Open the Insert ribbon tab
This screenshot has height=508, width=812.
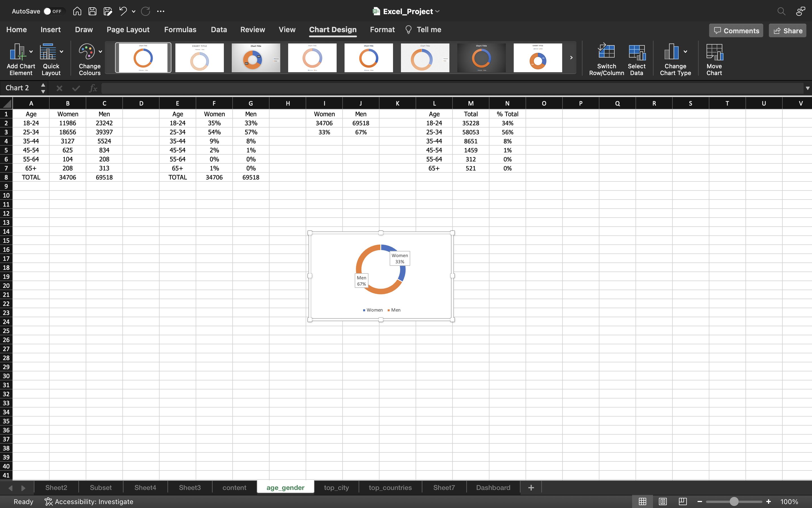(51, 30)
